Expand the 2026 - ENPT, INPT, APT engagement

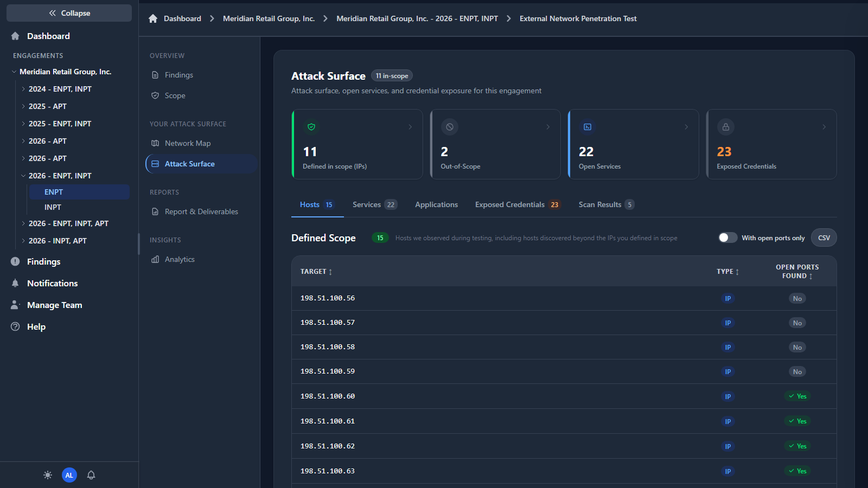point(23,223)
